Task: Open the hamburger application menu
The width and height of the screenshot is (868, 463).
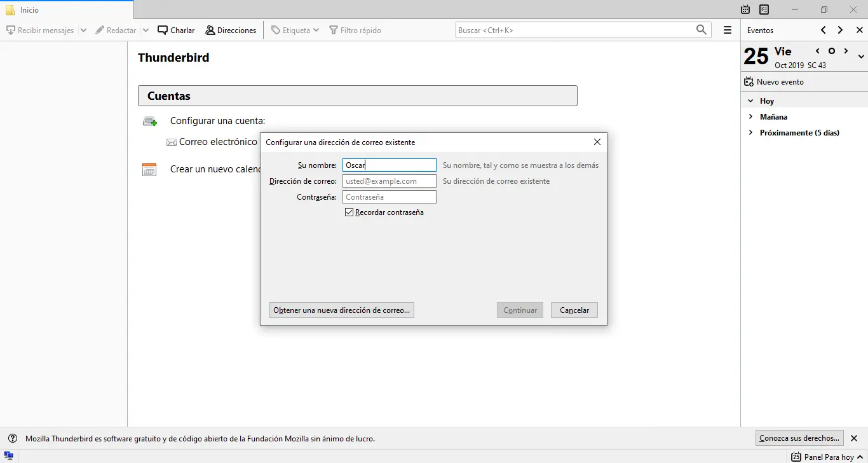Action: [728, 31]
